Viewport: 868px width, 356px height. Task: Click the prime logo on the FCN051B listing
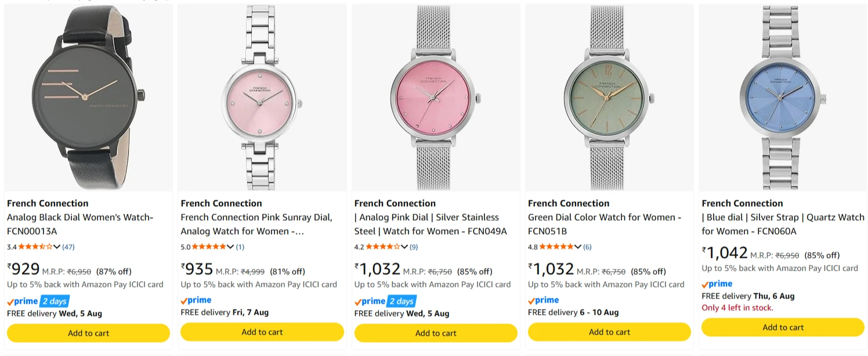544,300
